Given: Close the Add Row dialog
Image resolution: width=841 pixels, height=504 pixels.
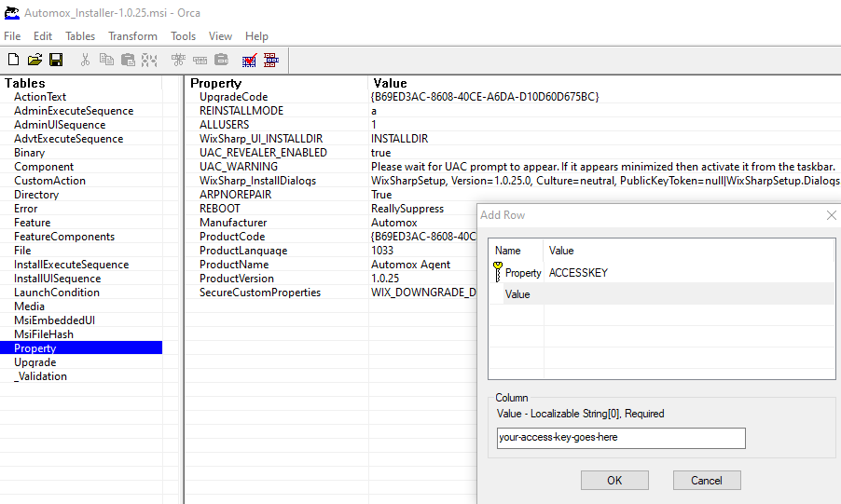Looking at the screenshot, I should pyautogui.click(x=832, y=215).
